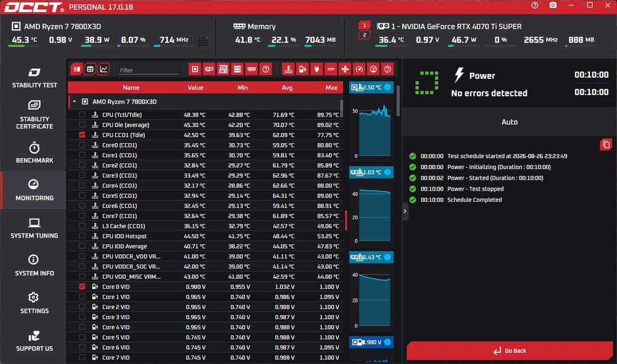Copy the test log to clipboard

(606, 144)
